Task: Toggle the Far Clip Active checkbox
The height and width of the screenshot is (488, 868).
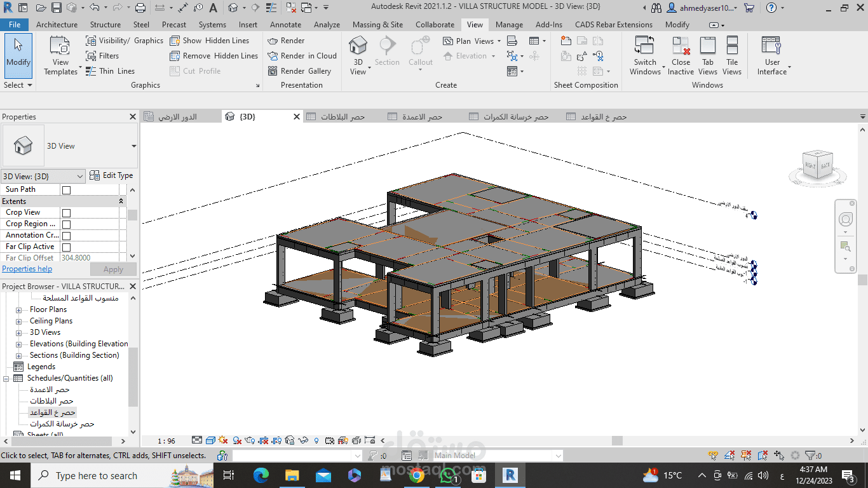Action: coord(66,247)
